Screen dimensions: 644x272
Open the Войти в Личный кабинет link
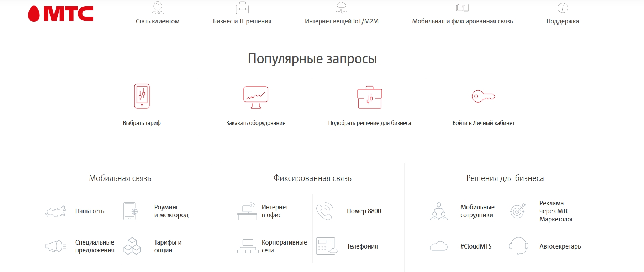483,123
